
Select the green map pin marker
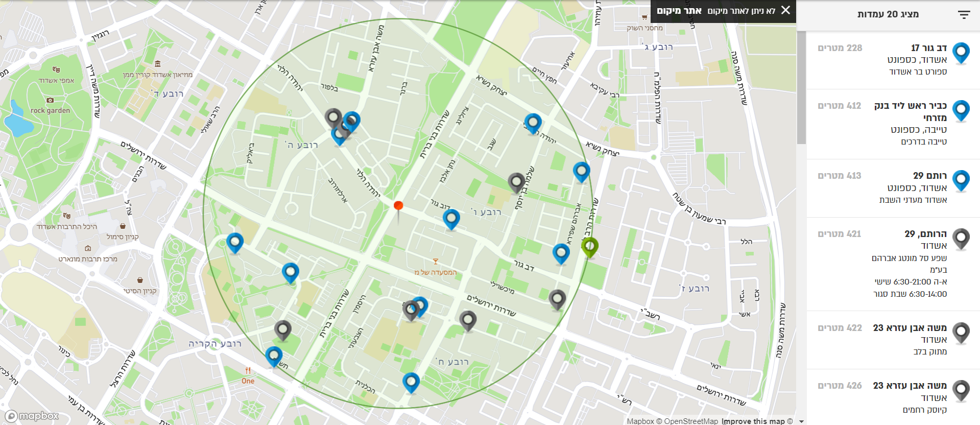590,248
